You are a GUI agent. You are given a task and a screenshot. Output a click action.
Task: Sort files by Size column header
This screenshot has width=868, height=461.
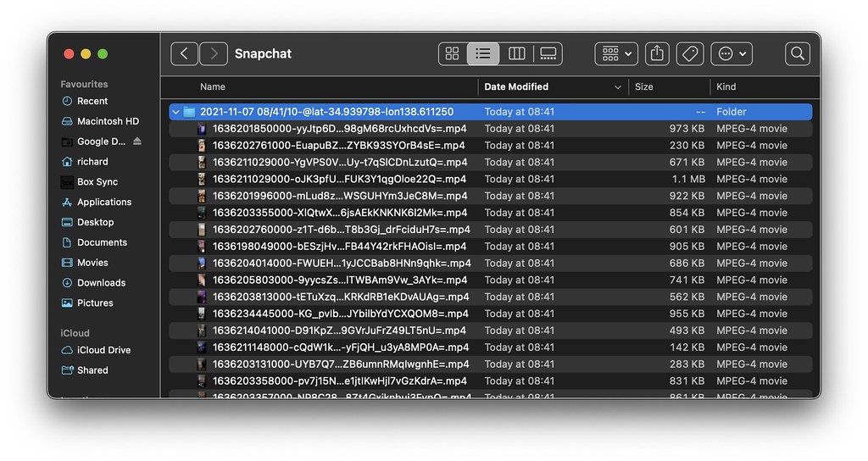pos(644,86)
